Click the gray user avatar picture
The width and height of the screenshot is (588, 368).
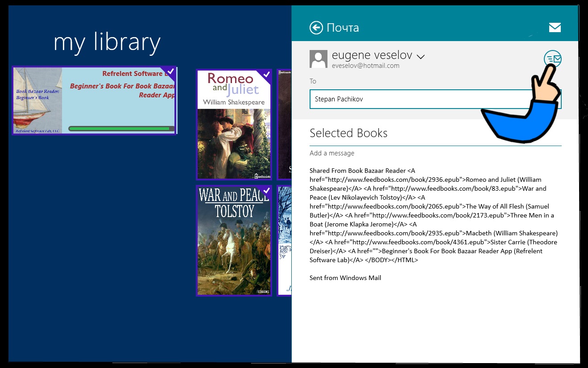coord(319,59)
